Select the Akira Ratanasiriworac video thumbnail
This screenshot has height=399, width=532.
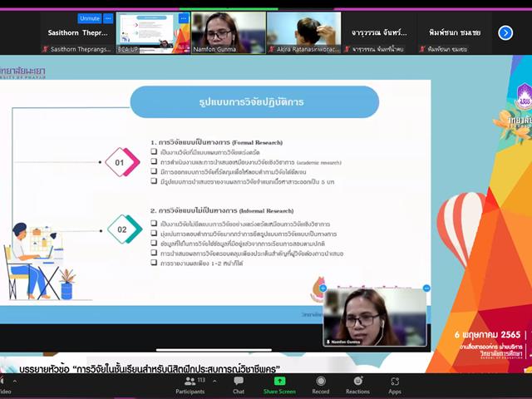coord(304,33)
